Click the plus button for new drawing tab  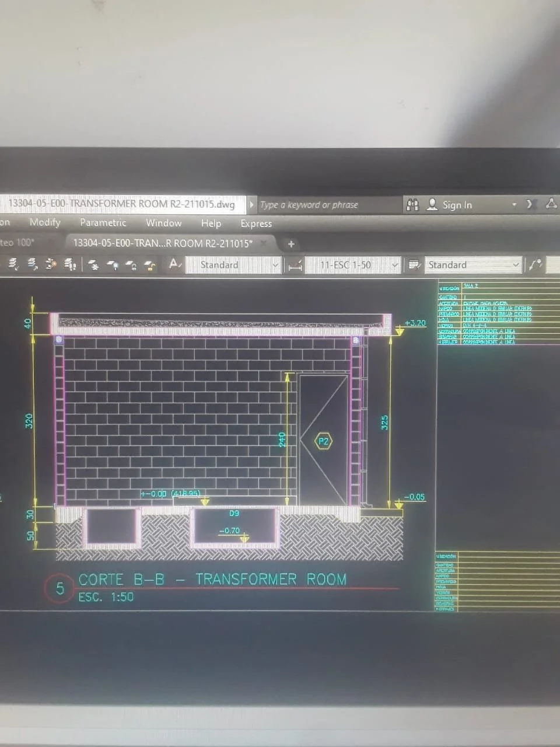tap(291, 244)
